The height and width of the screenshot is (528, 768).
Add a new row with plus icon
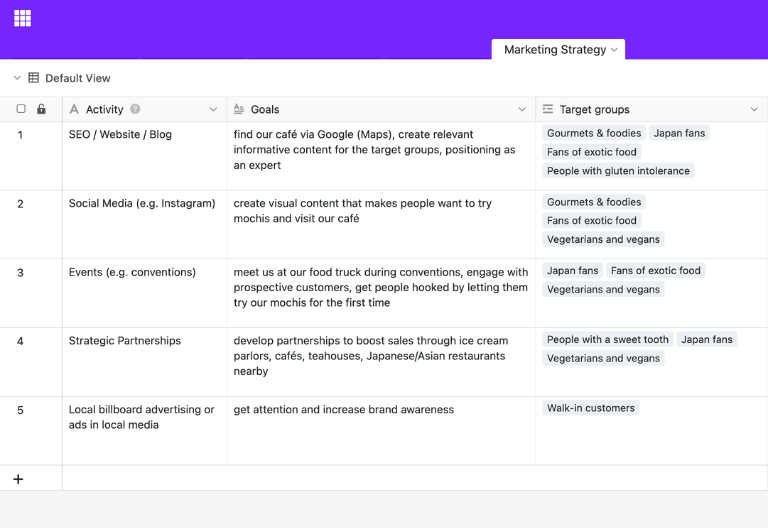click(18, 479)
